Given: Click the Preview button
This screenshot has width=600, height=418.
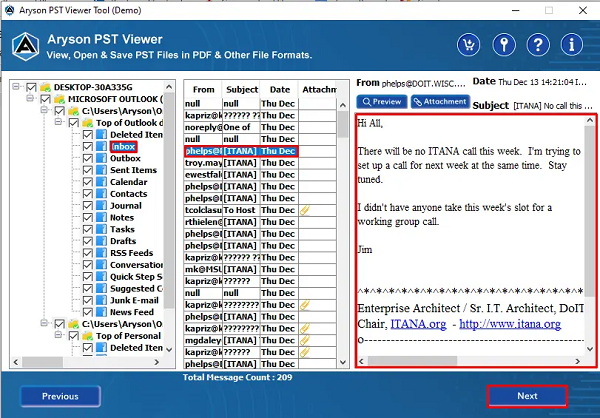Looking at the screenshot, I should [x=382, y=102].
